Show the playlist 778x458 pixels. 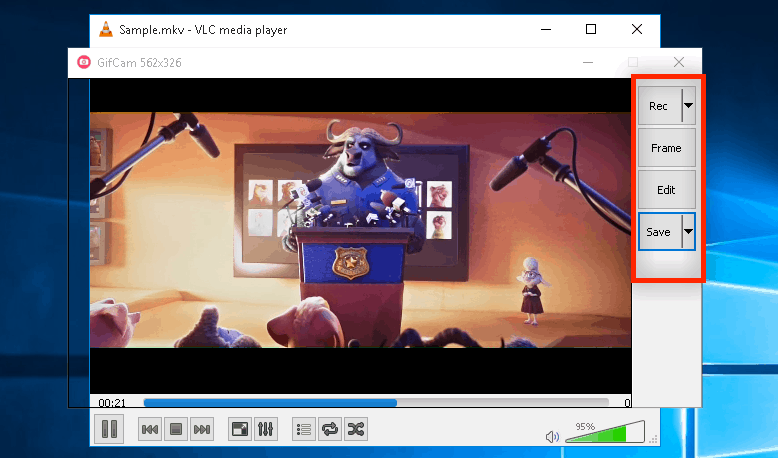coord(304,430)
